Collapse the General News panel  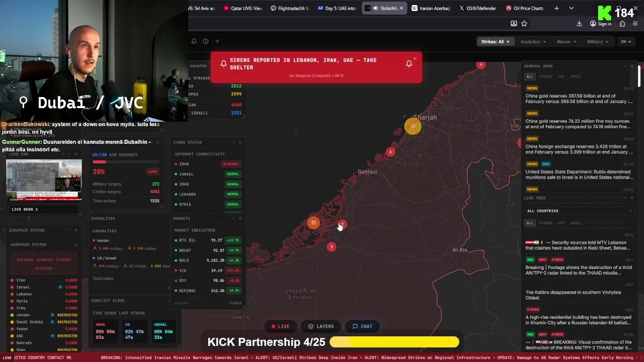click(x=625, y=66)
